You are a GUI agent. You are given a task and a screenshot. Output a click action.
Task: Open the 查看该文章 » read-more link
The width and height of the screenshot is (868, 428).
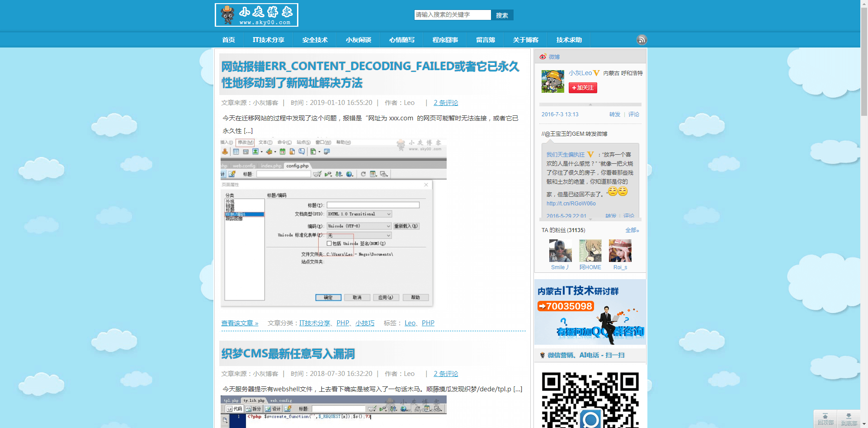[x=240, y=323]
